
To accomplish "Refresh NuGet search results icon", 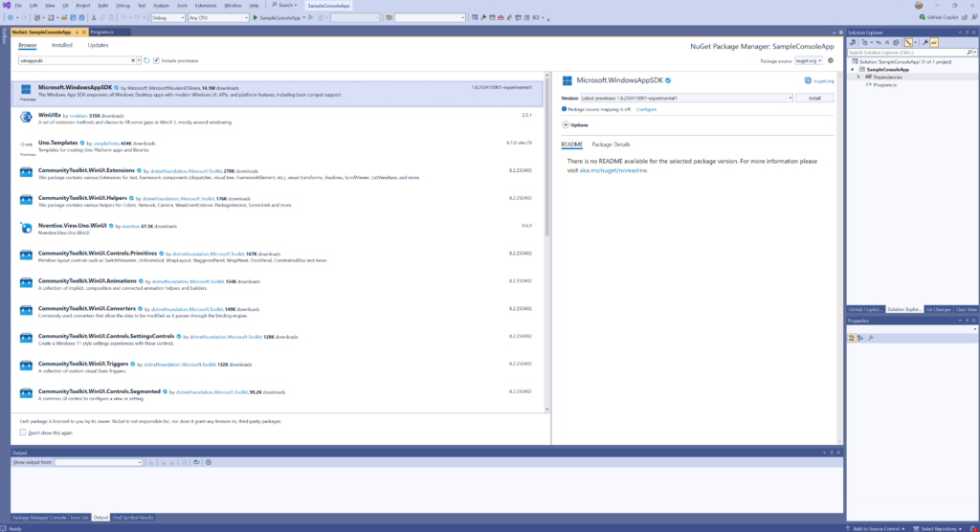I will [x=146, y=60].
